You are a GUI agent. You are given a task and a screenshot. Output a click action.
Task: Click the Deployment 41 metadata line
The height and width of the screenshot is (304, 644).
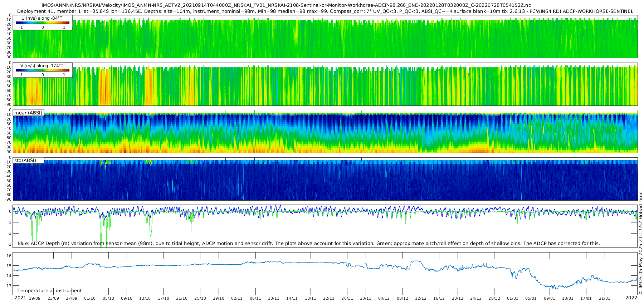325,11
